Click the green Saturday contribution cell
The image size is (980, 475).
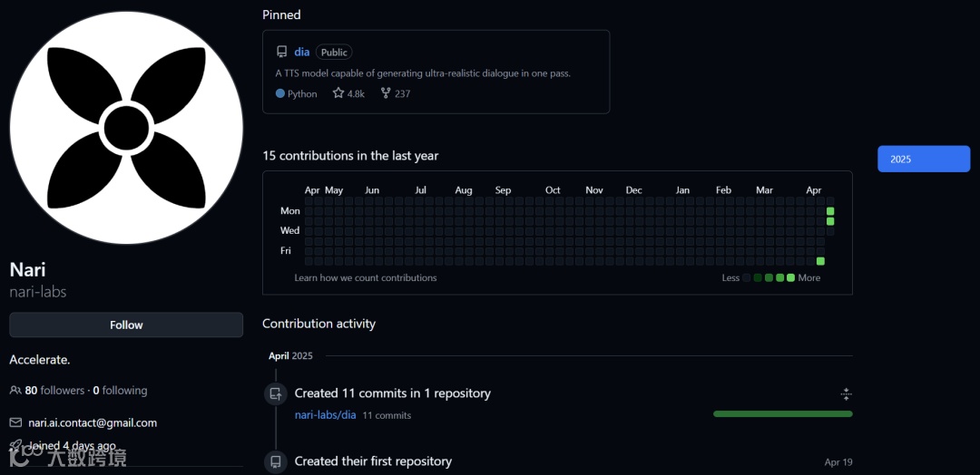(x=820, y=261)
